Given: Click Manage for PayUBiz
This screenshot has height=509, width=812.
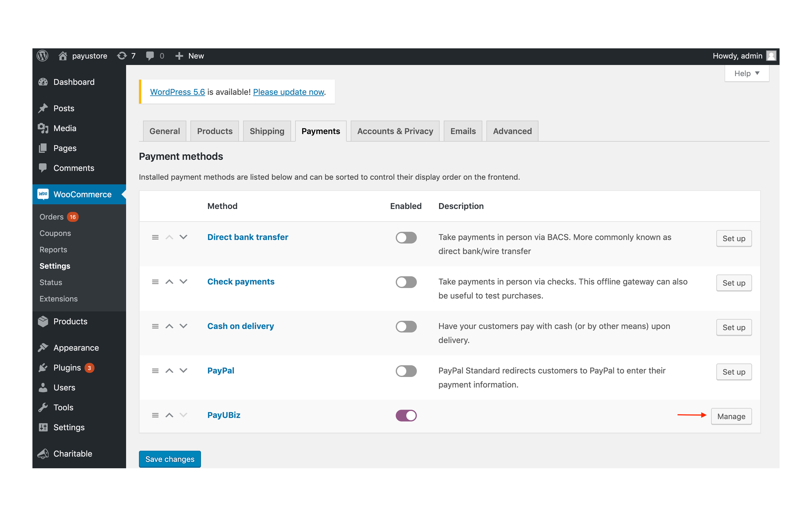Looking at the screenshot, I should click(731, 416).
